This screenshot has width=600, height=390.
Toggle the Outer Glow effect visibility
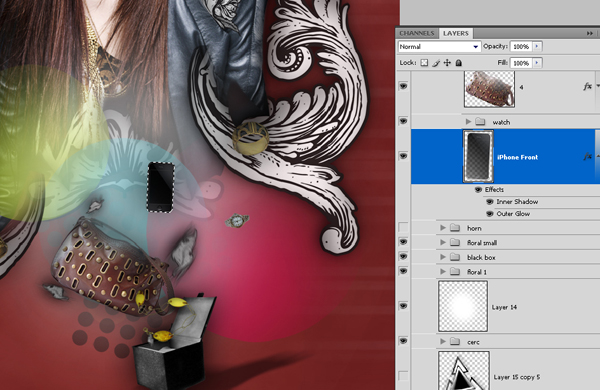pos(489,214)
